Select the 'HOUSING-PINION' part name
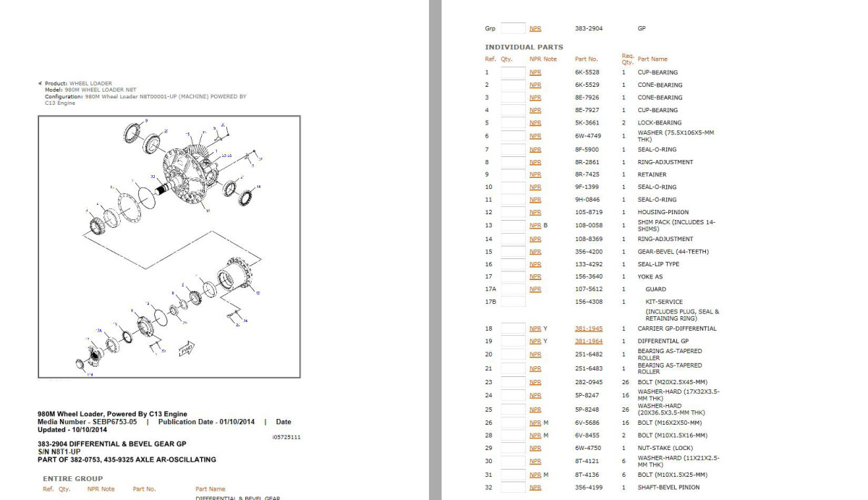The width and height of the screenshot is (868, 500). tap(663, 213)
